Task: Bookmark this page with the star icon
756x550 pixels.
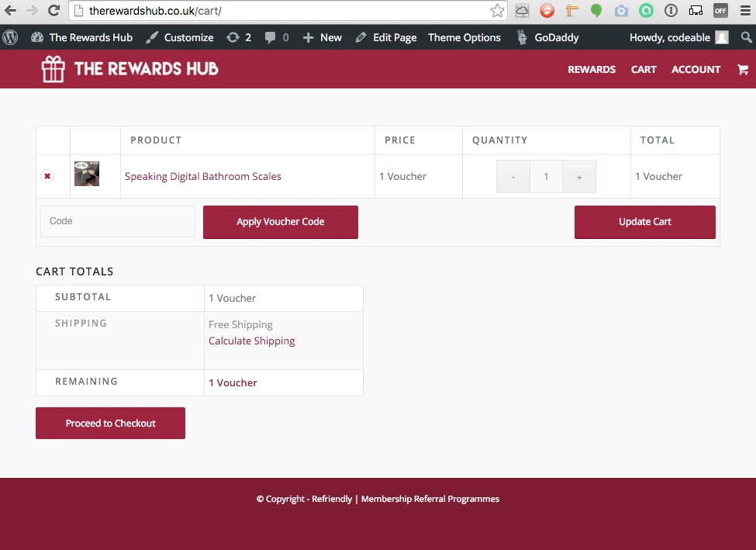Action: [x=497, y=11]
